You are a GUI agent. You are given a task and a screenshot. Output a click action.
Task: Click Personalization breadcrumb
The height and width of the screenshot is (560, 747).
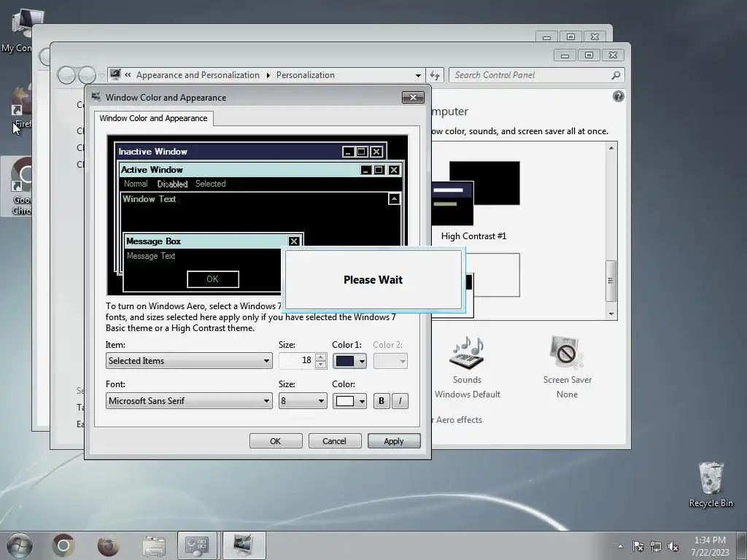click(306, 75)
